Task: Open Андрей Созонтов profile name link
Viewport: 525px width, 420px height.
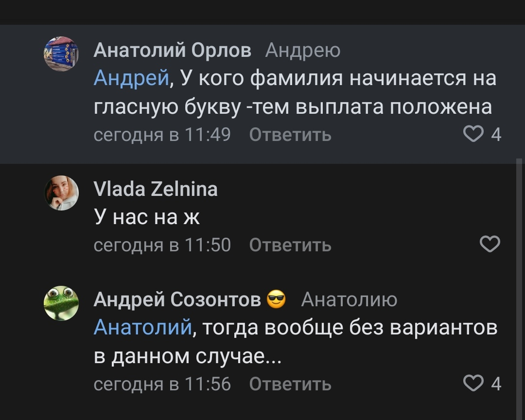Action: (x=177, y=300)
